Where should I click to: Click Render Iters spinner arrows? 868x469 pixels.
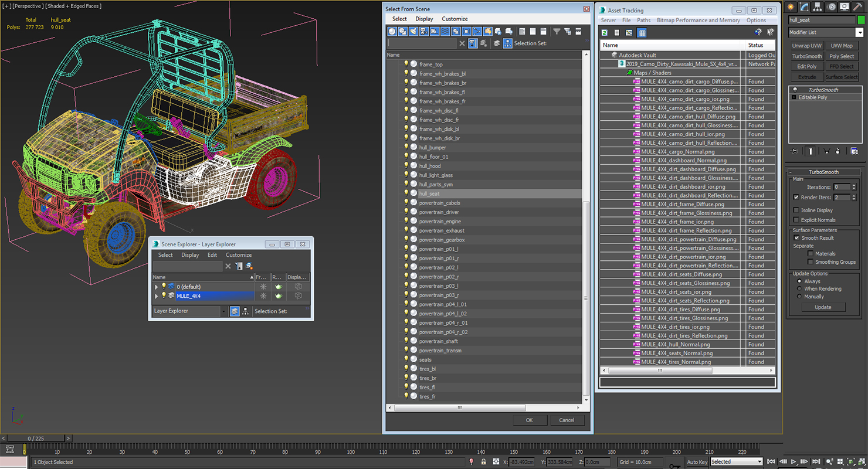[x=853, y=197]
